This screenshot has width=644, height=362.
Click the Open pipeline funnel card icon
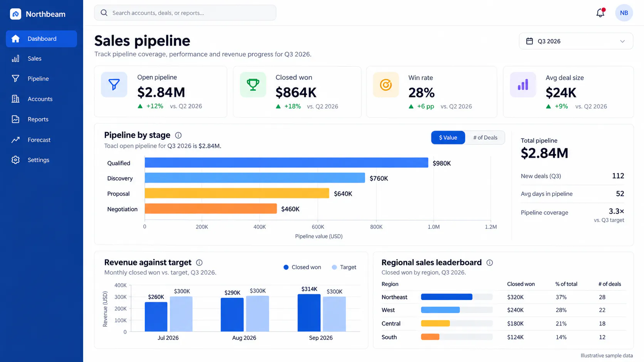pyautogui.click(x=114, y=84)
